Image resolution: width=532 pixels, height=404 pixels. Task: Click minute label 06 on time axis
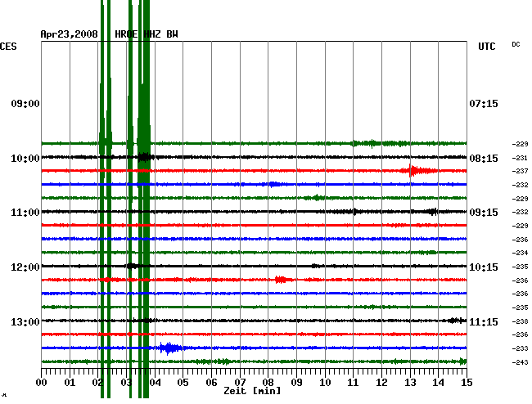pyautogui.click(x=211, y=383)
